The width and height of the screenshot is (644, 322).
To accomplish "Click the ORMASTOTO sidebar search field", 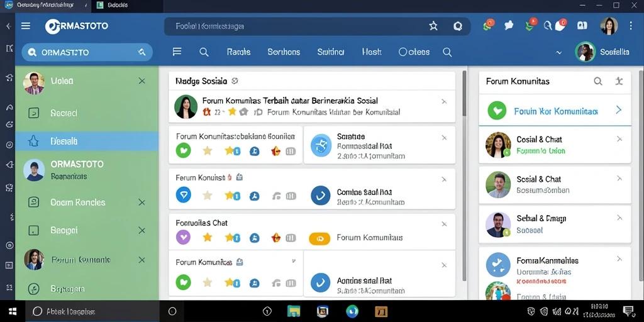I will (87, 52).
